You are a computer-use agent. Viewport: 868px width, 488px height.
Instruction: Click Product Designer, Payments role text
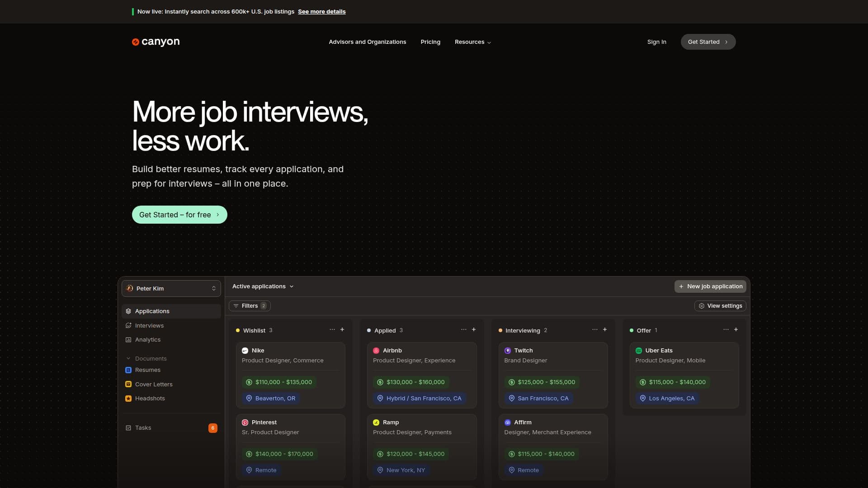click(412, 432)
